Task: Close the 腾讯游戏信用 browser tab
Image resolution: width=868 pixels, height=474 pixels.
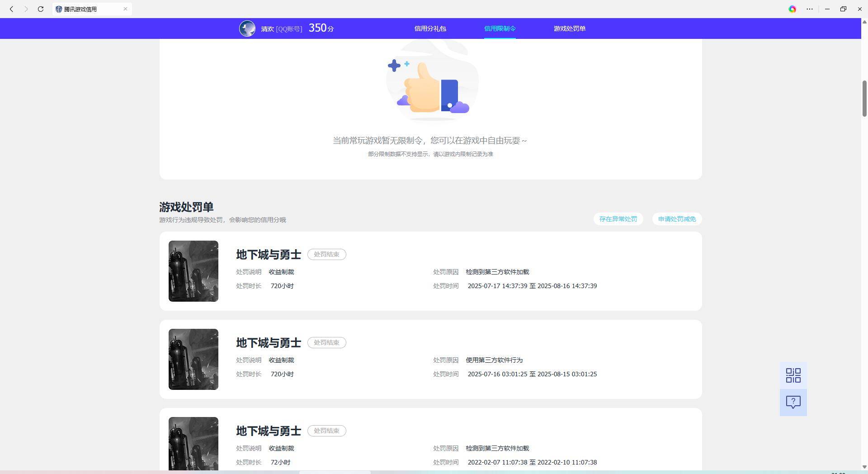Action: coord(125,9)
